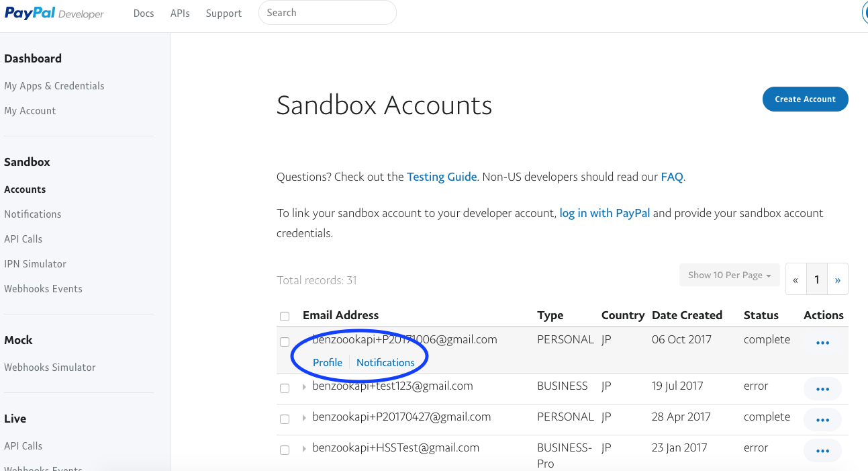Open actions menu for benzookapi+P20170427 account
Viewport: 868px width, 471px height.
pyautogui.click(x=822, y=420)
